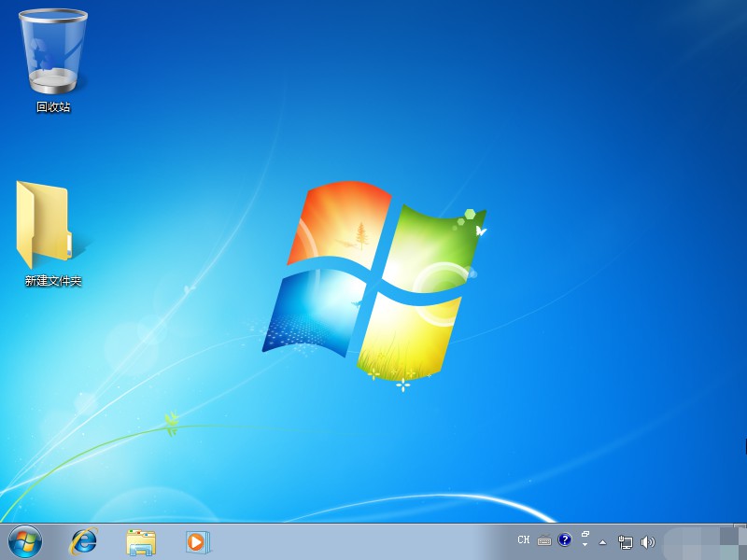
Task: Click the network connection tray icon
Action: coord(626,541)
